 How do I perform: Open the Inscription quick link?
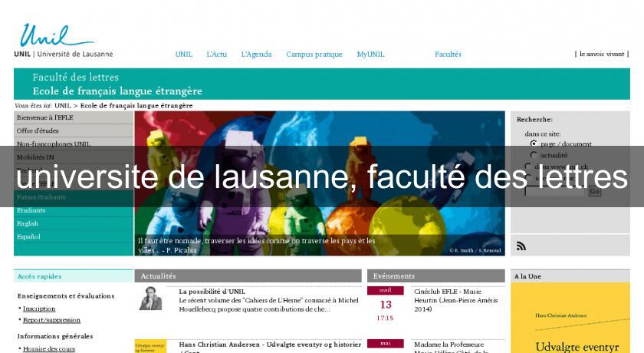click(x=39, y=308)
